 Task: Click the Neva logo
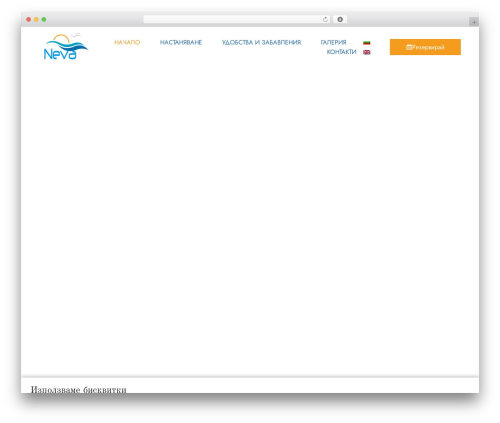coord(66,47)
